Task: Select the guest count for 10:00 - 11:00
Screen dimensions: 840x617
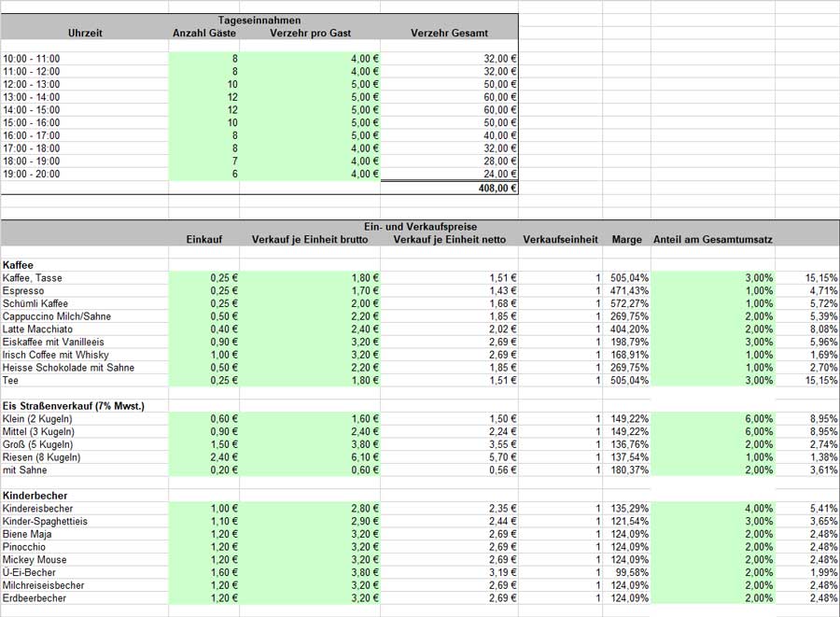Action: [x=204, y=59]
